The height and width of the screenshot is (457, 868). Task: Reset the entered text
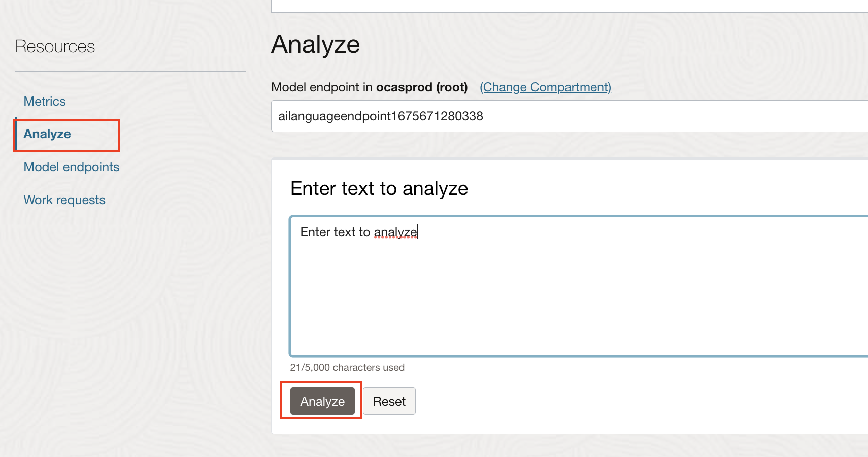(x=389, y=401)
